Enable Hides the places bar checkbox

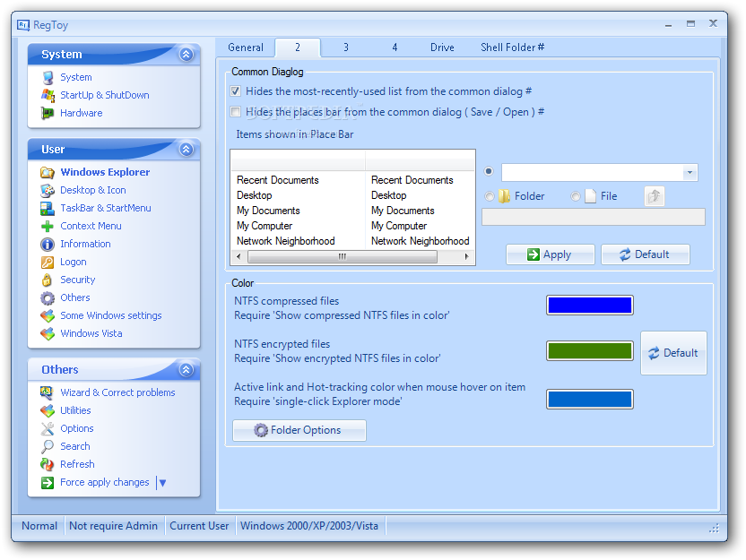click(236, 112)
